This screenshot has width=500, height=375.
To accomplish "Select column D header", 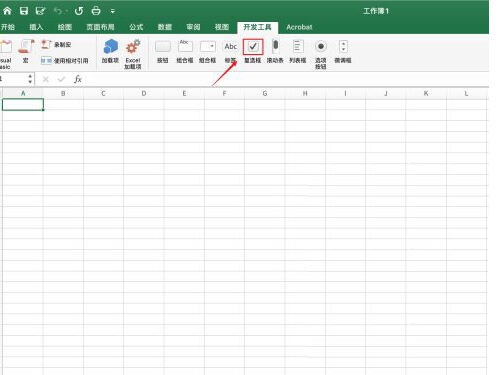I will click(x=144, y=93).
